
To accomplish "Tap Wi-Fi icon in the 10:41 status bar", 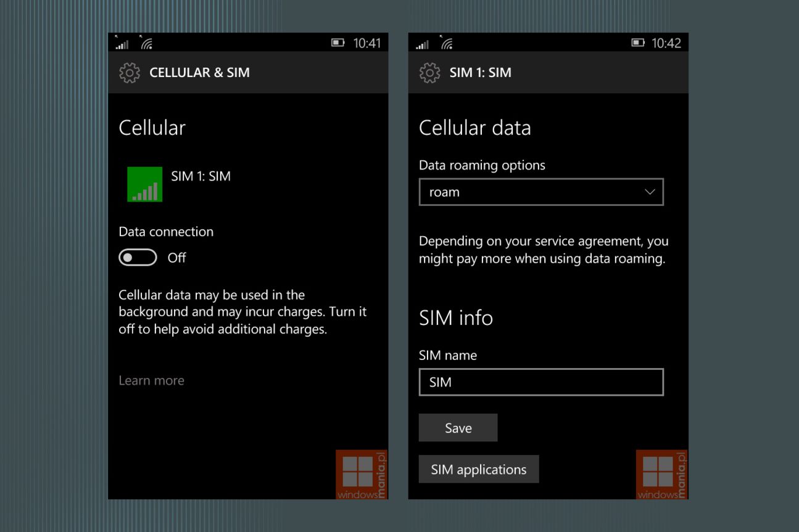I will (146, 44).
